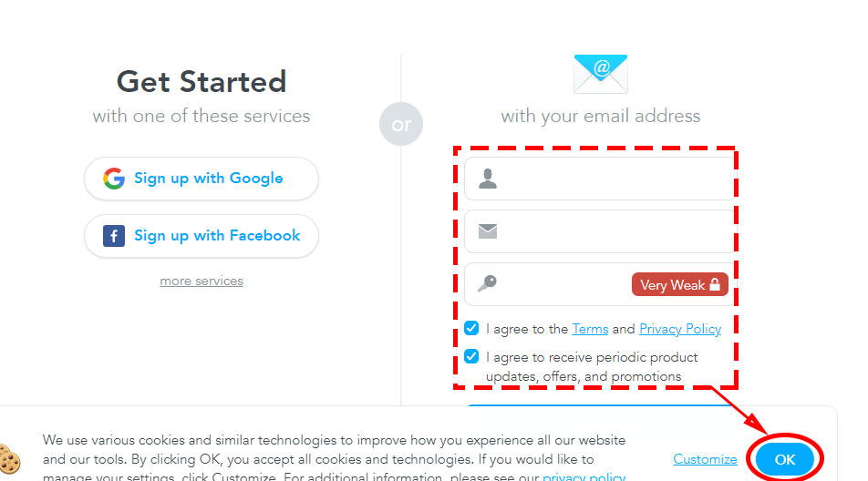Viewport: 868px width, 481px height.
Task: Click the Facebook logo icon
Action: 114,236
